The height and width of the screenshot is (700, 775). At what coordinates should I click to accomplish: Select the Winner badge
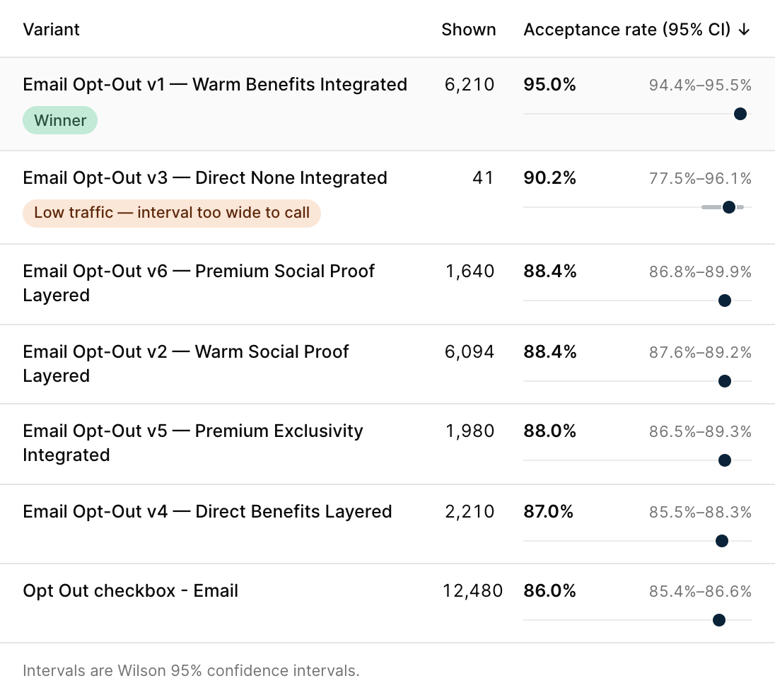[x=60, y=120]
